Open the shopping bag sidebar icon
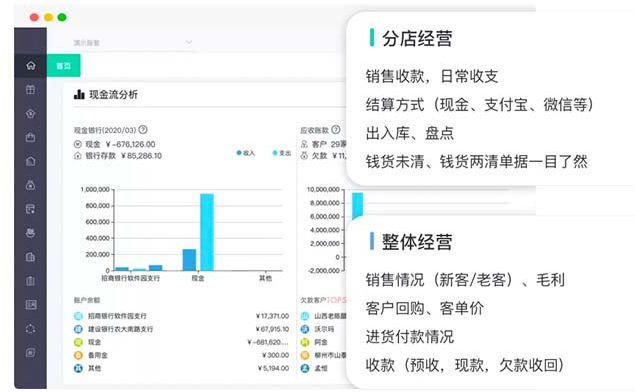This screenshot has width=635, height=392. pyautogui.click(x=31, y=137)
